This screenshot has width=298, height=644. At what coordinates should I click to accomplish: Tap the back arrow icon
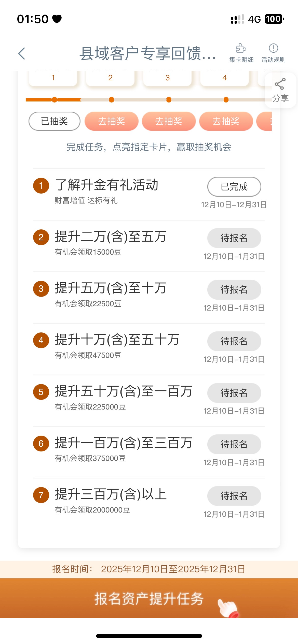click(22, 54)
